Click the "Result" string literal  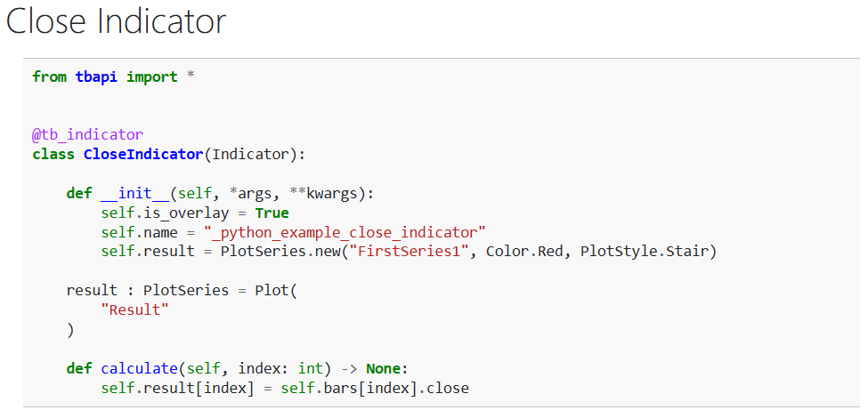click(134, 310)
